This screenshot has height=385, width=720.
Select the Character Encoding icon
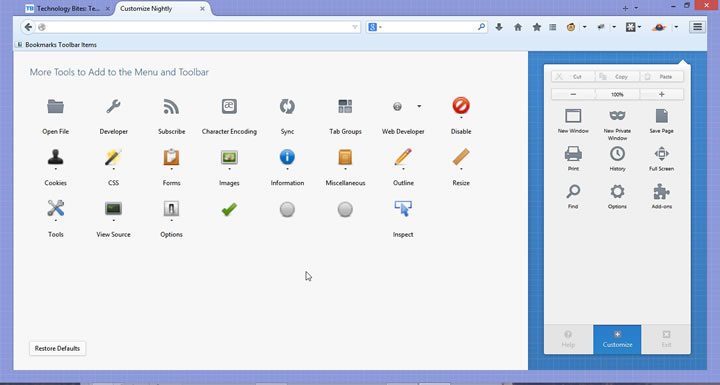point(229,107)
